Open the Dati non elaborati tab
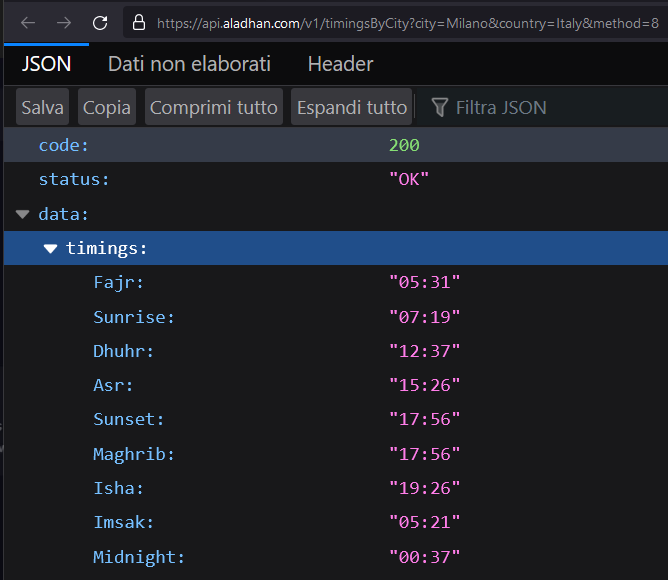This screenshot has height=580, width=668. coord(189,64)
